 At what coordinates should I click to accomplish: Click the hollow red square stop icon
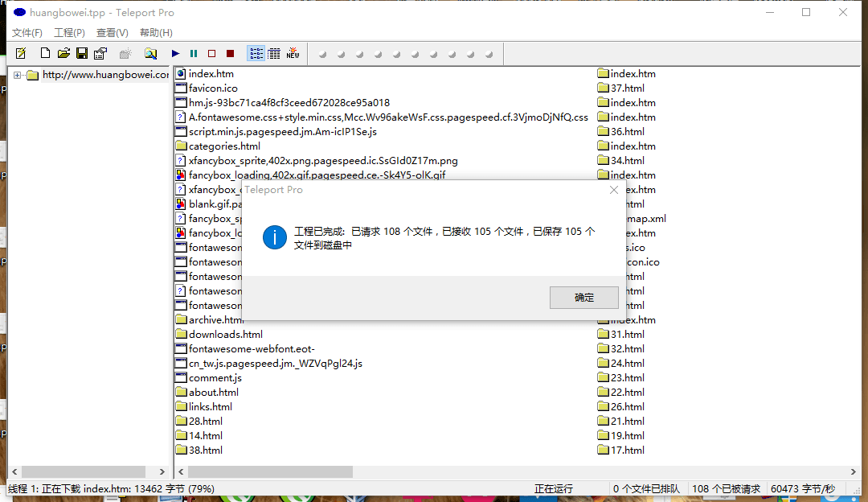[211, 53]
